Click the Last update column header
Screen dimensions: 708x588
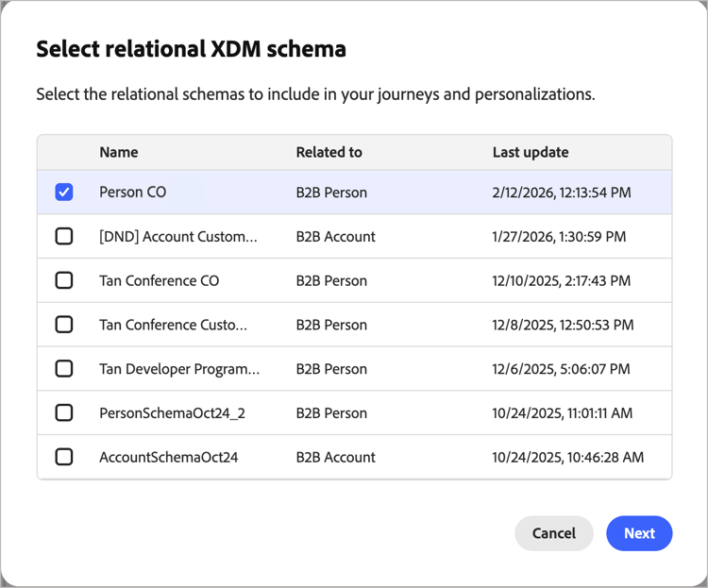click(531, 152)
